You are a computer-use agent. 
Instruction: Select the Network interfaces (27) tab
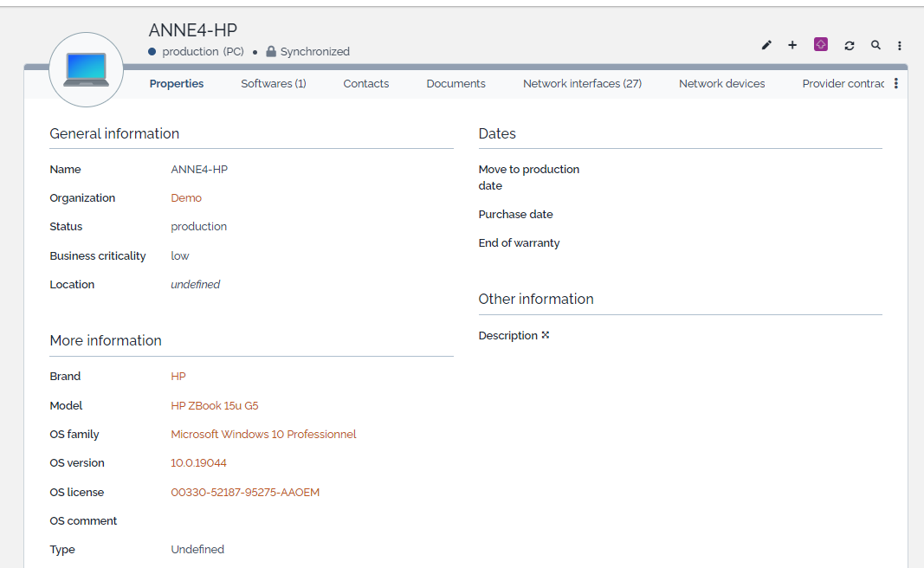[582, 84]
